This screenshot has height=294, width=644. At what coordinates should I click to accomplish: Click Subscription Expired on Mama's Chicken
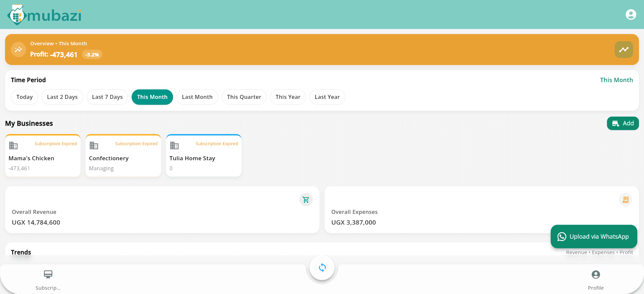tap(56, 144)
